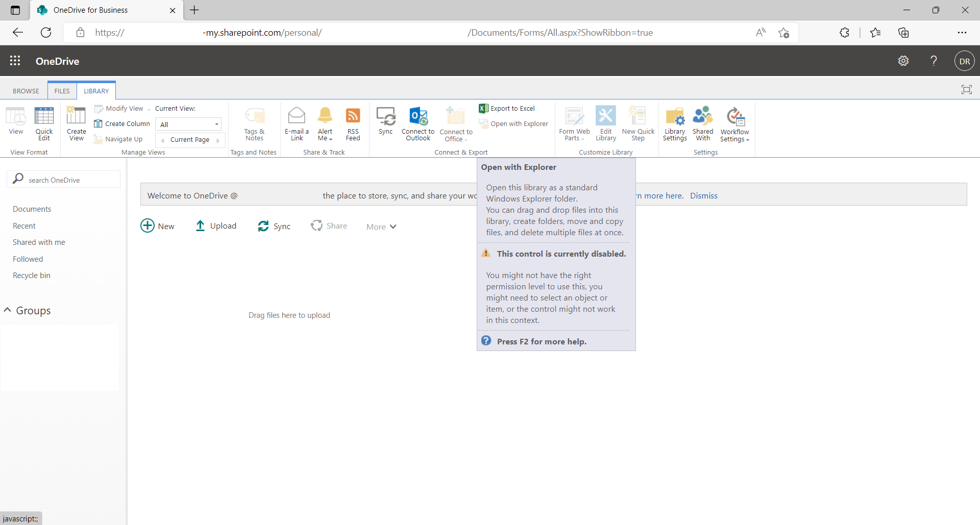Switch to Quick Edit view

[x=44, y=123]
